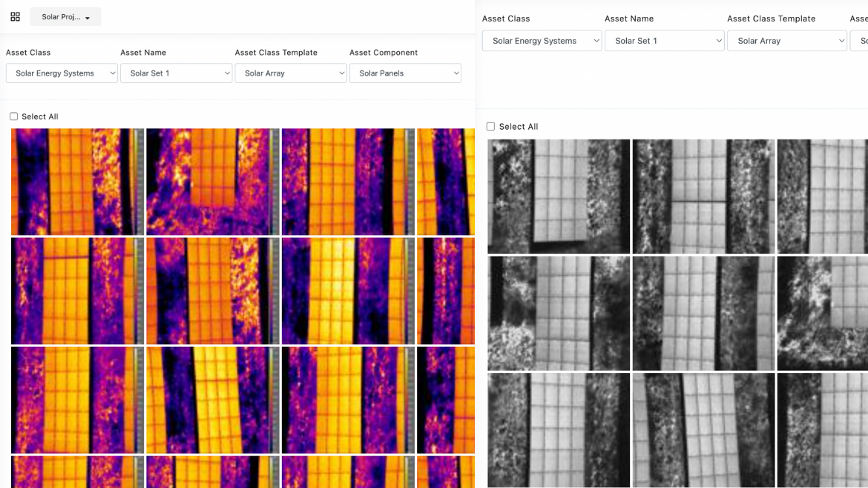Open fourth color image in third row
868x488 pixels.
(446, 400)
